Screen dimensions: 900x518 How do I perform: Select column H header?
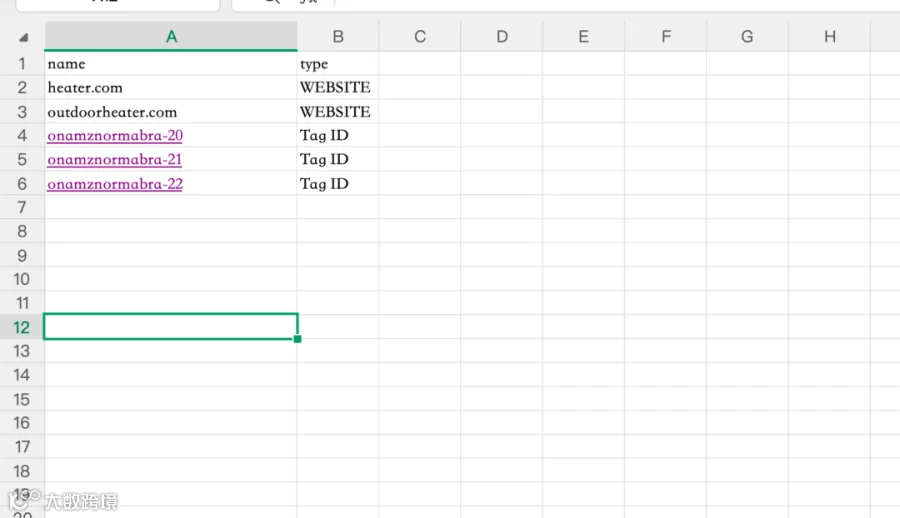pyautogui.click(x=829, y=37)
